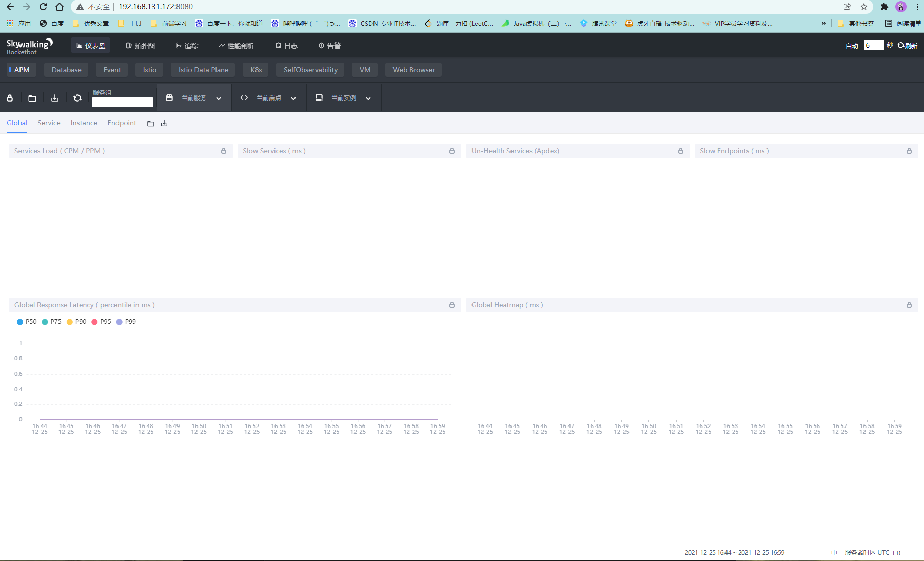
Task: Open the 阅读清单 reading list
Action: point(903,23)
